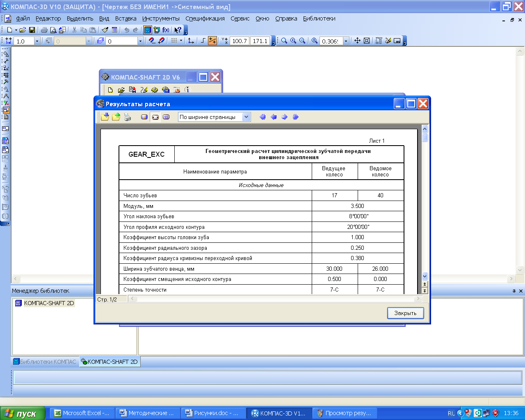Open the Инструменты menu
The height and width of the screenshot is (420, 525).
point(161,18)
